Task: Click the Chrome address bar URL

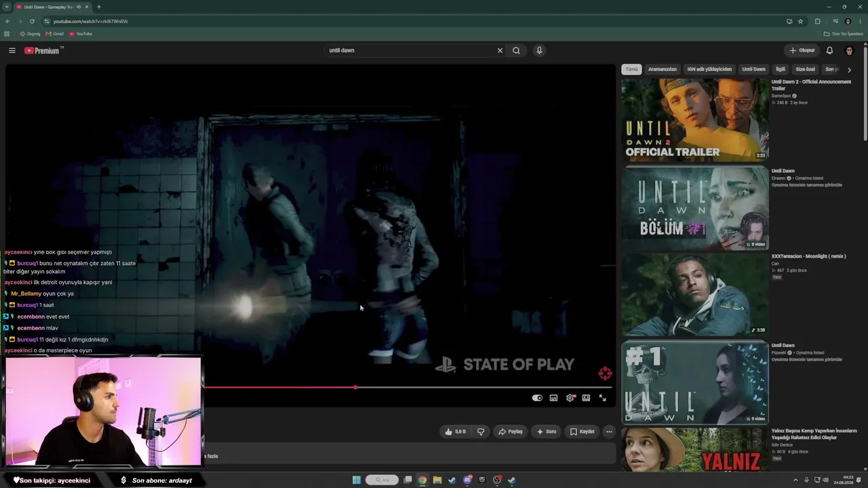Action: click(91, 21)
